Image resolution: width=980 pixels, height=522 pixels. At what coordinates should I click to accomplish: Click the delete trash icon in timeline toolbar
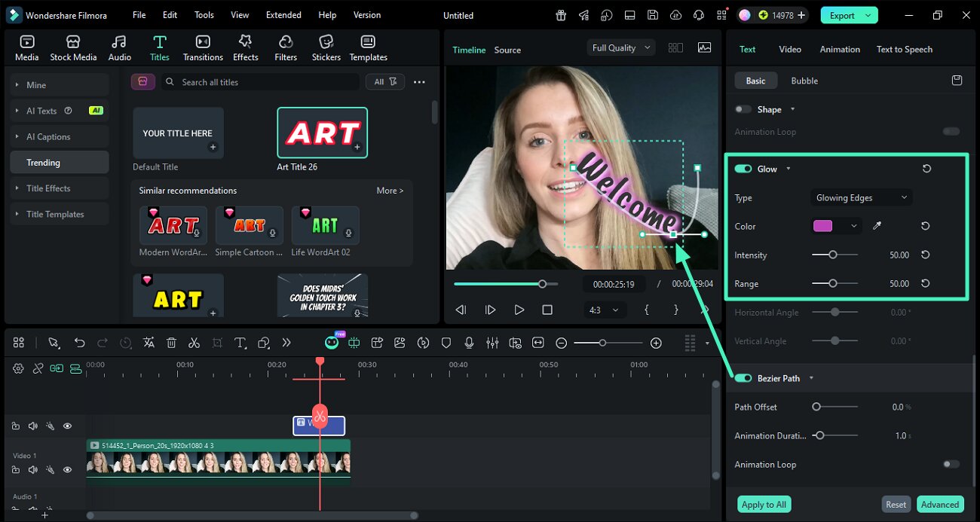point(171,343)
